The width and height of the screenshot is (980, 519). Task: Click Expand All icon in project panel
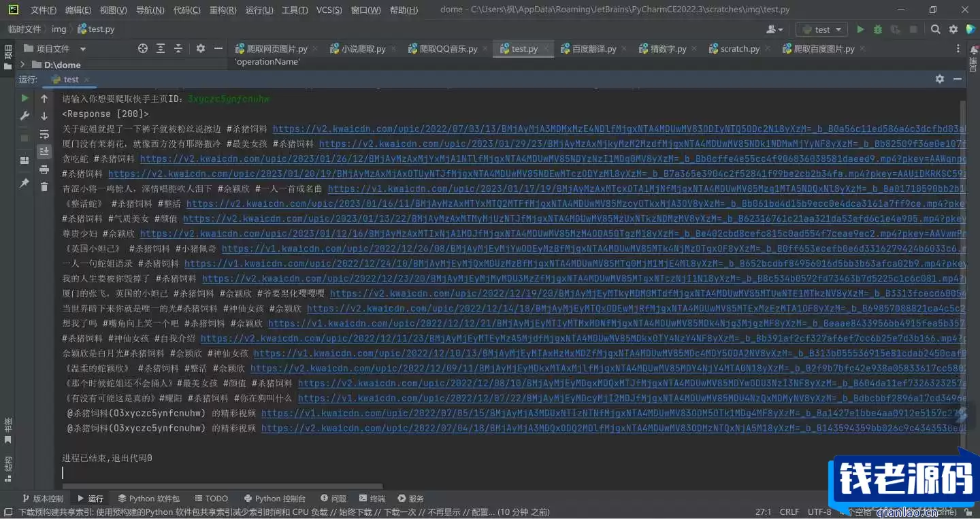point(161,48)
